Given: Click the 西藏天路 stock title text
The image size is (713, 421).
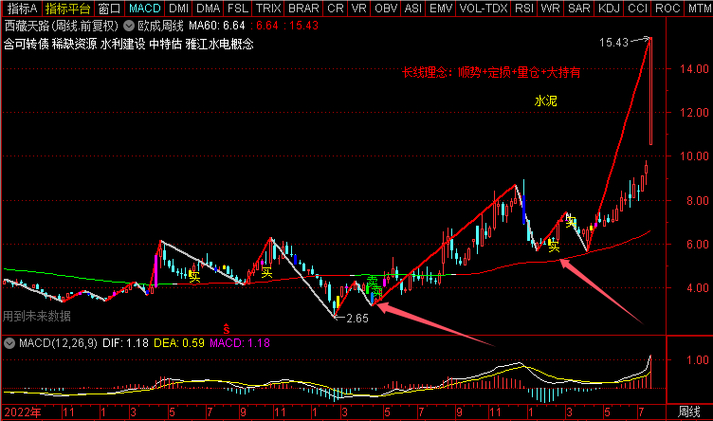Looking at the screenshot, I should click(27, 25).
